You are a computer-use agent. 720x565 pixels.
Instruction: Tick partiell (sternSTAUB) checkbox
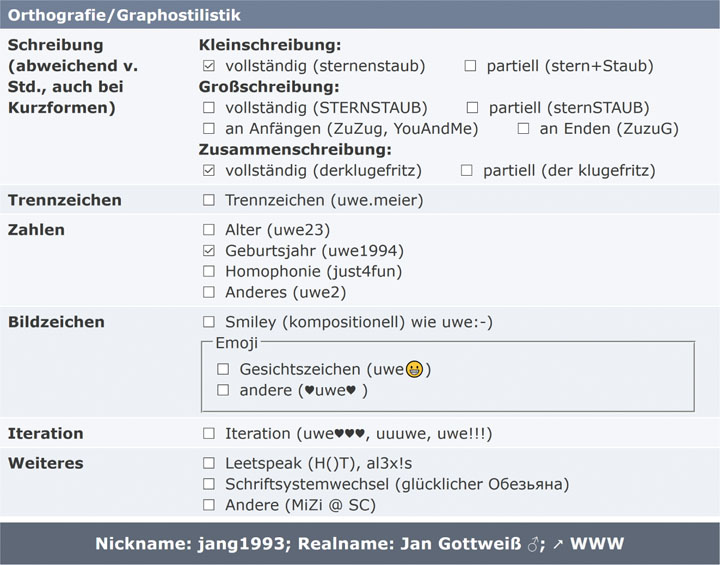point(472,107)
